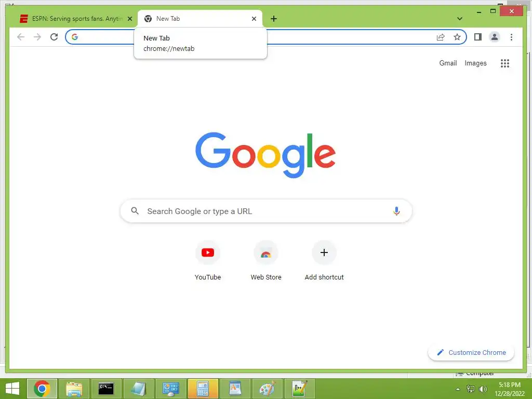The width and height of the screenshot is (532, 399).
Task: Open the Math Input taskbar icon
Action: pos(300,389)
